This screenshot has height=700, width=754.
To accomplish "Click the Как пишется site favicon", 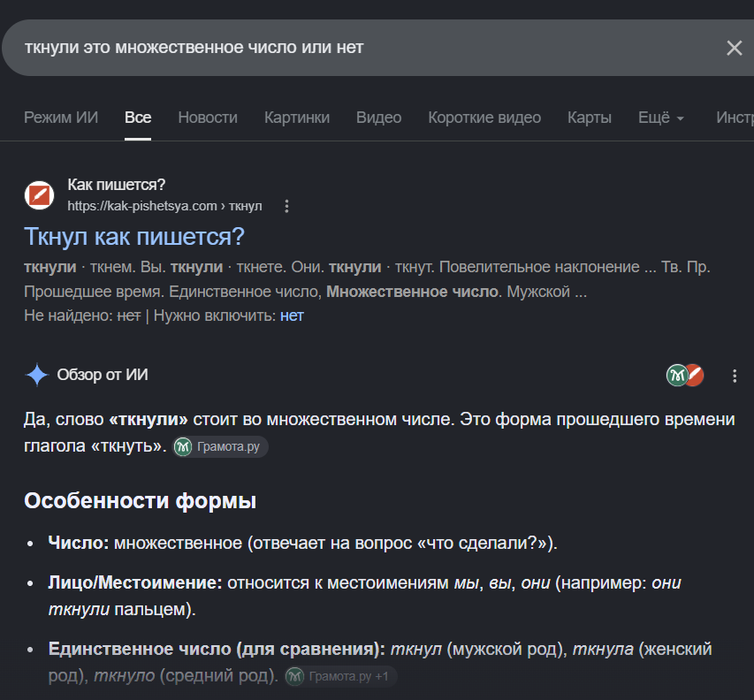I will pos(40,195).
